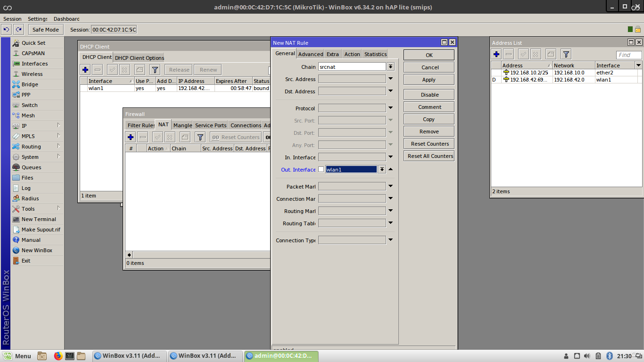Click remove minus icon in Address List
644x362 pixels.
(x=508, y=54)
